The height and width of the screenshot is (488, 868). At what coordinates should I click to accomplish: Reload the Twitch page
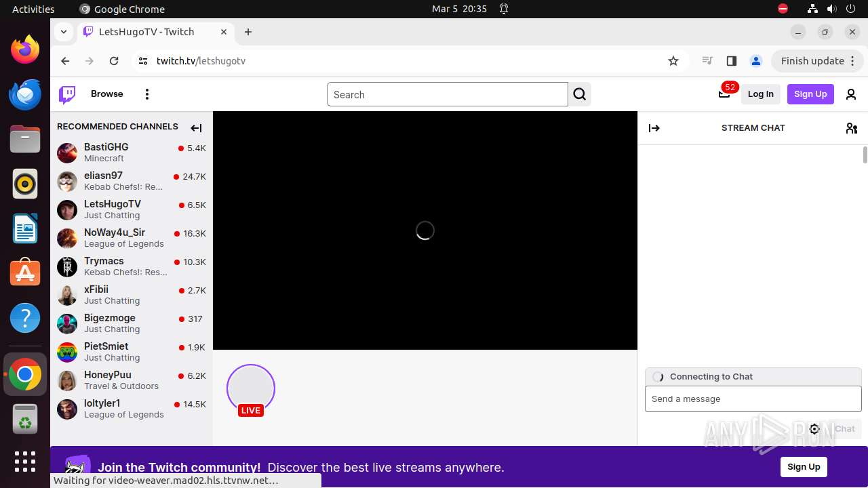pos(114,61)
